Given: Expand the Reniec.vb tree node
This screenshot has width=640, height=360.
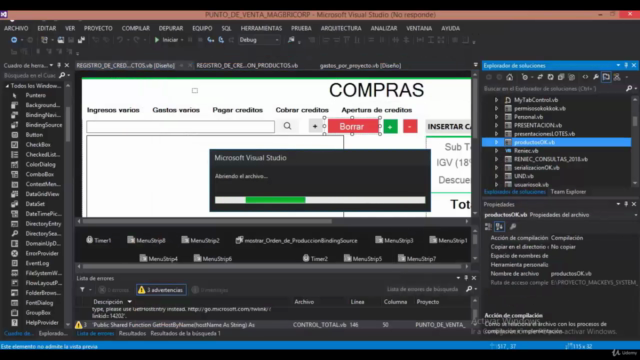Looking at the screenshot, I should [496, 151].
